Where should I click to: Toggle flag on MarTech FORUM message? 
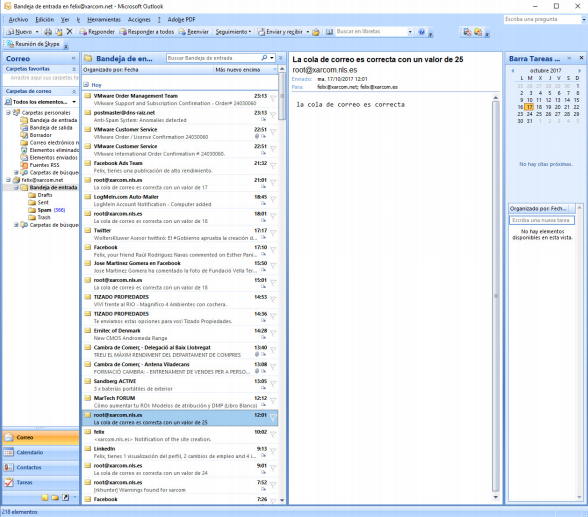(273, 401)
